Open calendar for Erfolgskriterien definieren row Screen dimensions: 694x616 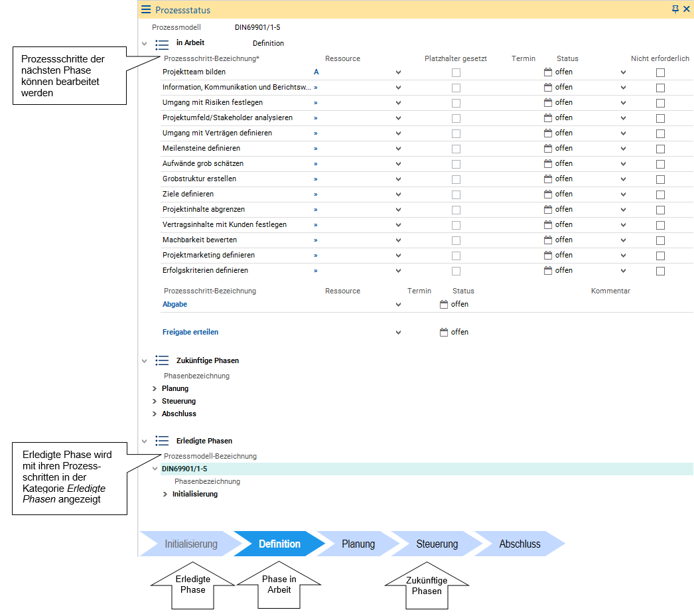pos(548,271)
